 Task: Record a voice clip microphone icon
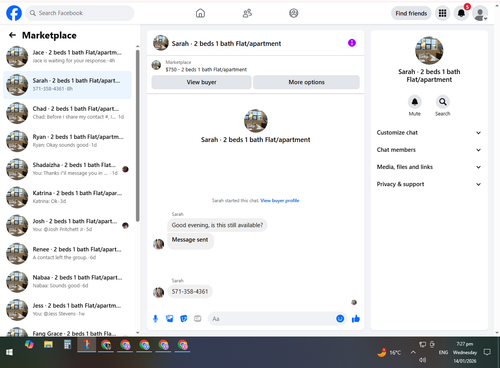coord(155,319)
